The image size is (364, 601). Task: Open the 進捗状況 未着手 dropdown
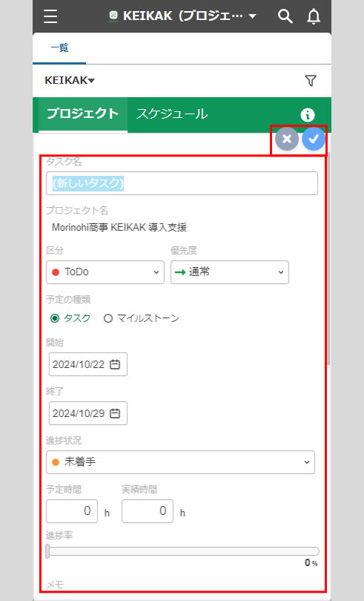(x=180, y=462)
